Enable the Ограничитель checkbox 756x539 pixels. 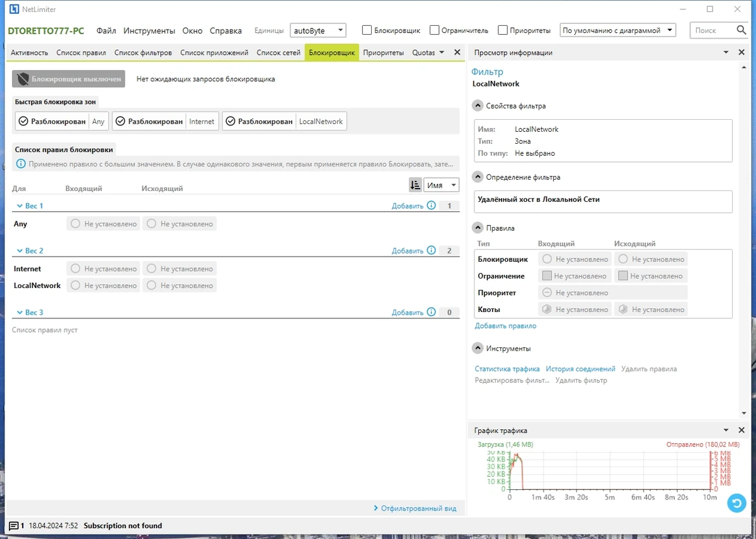pyautogui.click(x=434, y=30)
